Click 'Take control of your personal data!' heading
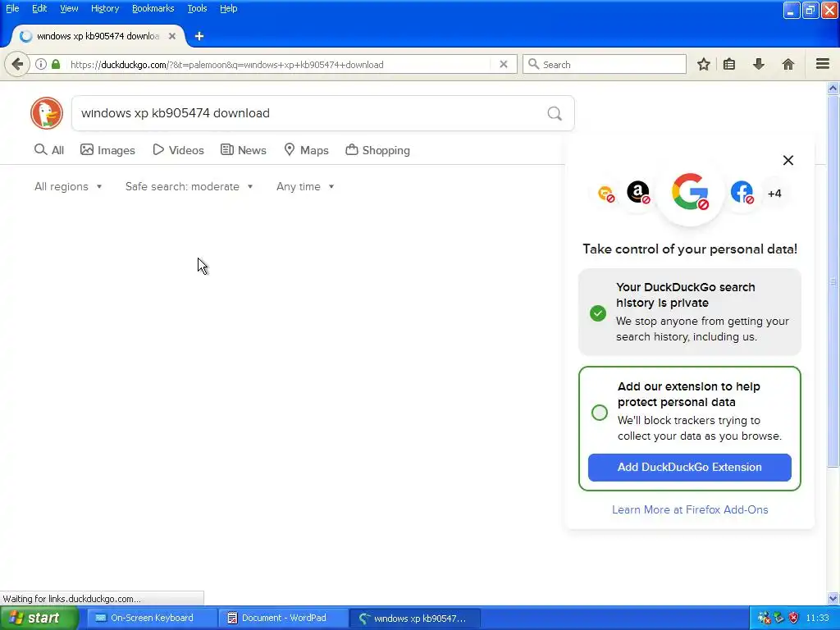Screen dimensions: 840x630 [x=690, y=249]
